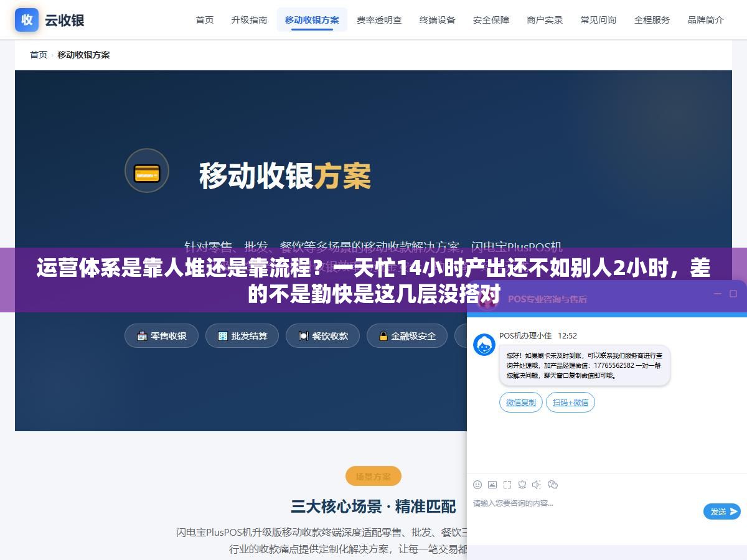747x560 pixels.
Task: Click the credit card hero icon
Action: click(147, 170)
